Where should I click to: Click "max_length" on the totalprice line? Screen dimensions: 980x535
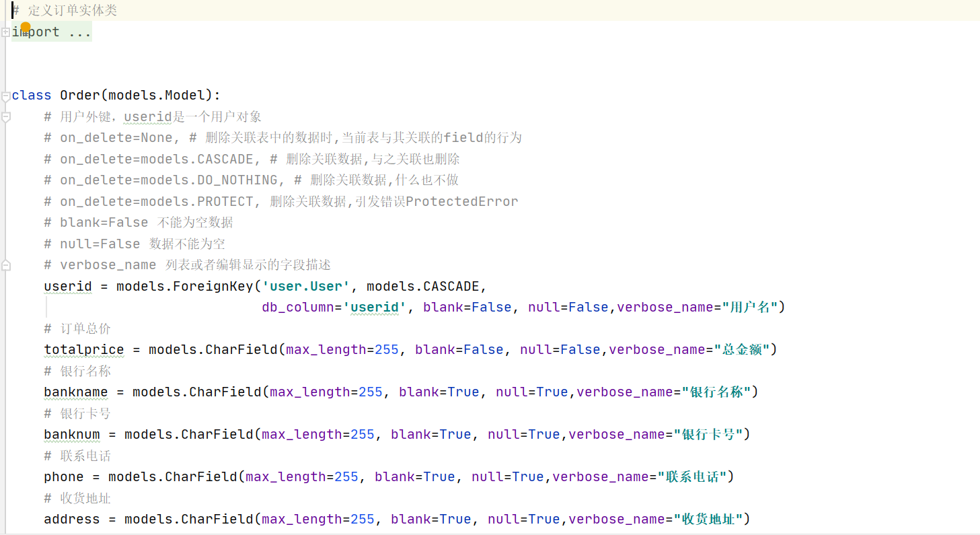pos(326,350)
